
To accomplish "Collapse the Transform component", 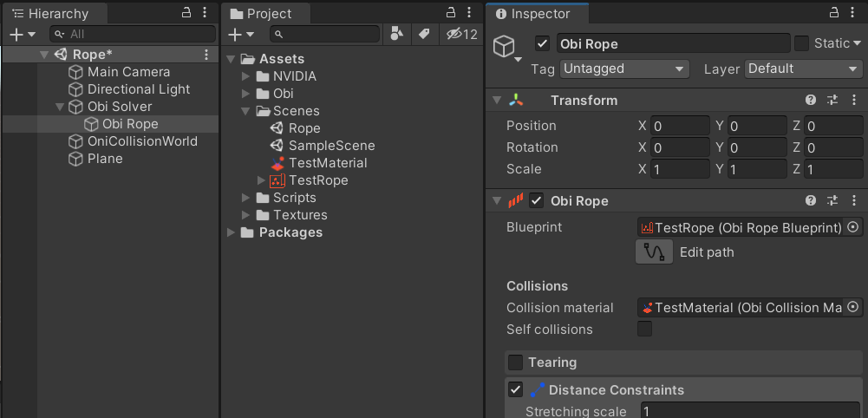I will tap(497, 101).
